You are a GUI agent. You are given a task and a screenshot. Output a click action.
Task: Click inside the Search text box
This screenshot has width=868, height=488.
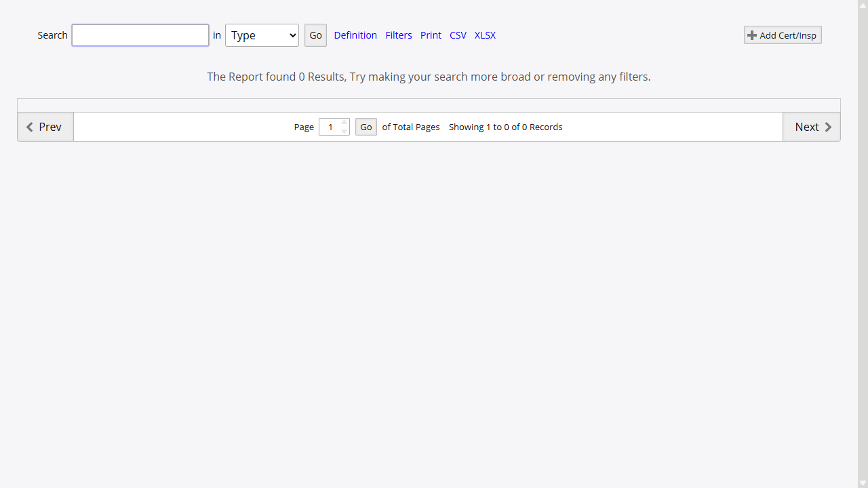point(140,35)
